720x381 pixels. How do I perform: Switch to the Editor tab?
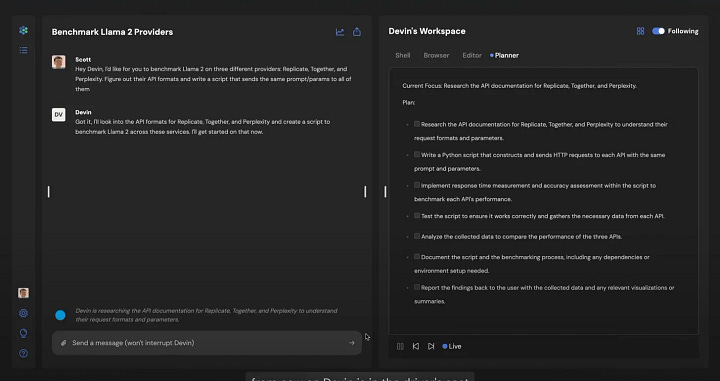point(472,55)
